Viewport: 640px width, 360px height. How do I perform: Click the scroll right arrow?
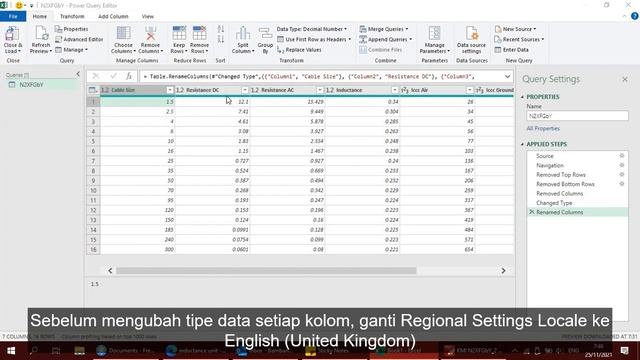503,271
